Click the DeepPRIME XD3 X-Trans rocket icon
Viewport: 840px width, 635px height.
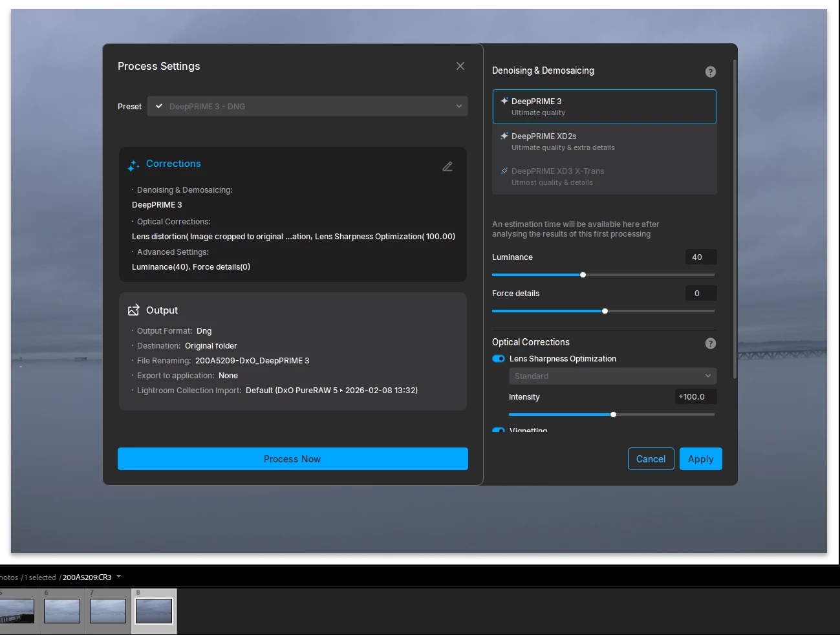click(504, 171)
